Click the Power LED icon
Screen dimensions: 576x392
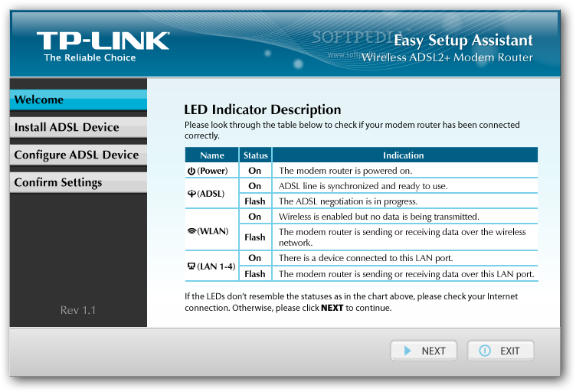pyautogui.click(x=191, y=171)
